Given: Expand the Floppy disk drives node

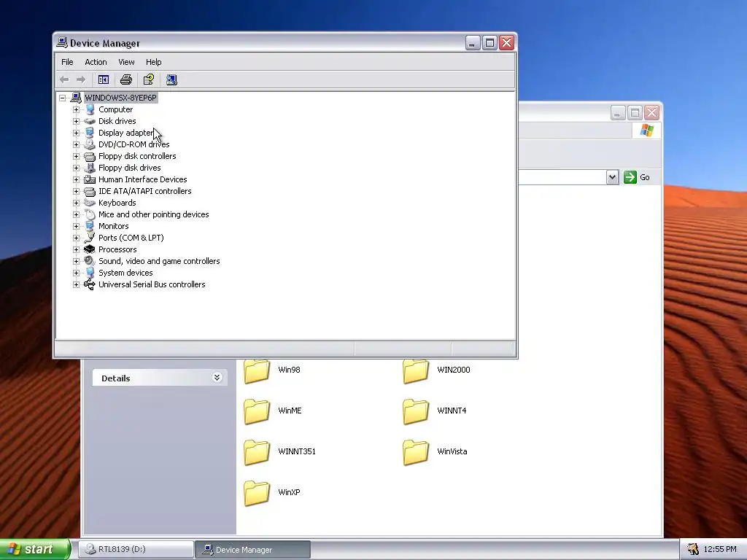Looking at the screenshot, I should (x=76, y=168).
